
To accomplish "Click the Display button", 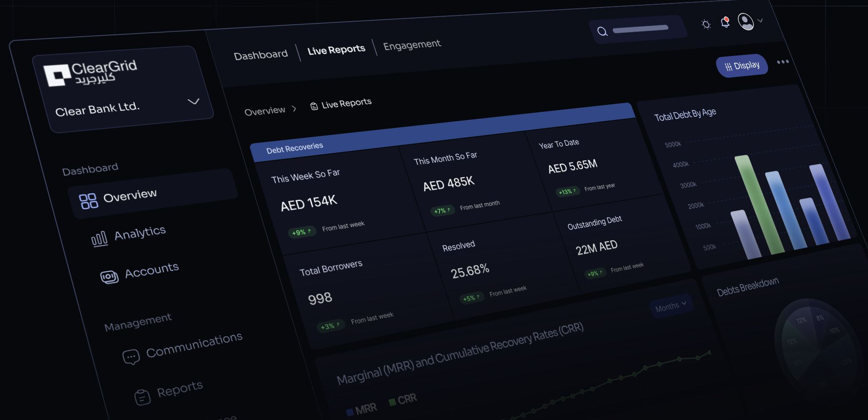I will pyautogui.click(x=742, y=66).
